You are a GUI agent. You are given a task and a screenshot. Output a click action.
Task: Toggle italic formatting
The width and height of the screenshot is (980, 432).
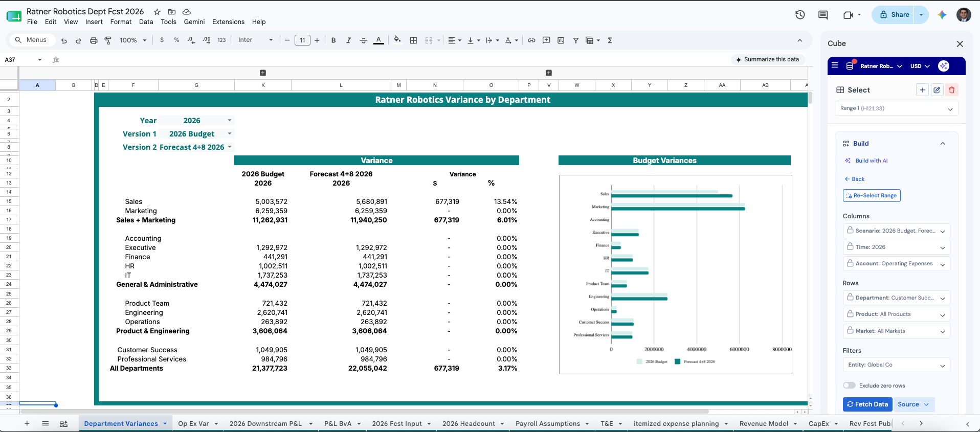tap(348, 40)
